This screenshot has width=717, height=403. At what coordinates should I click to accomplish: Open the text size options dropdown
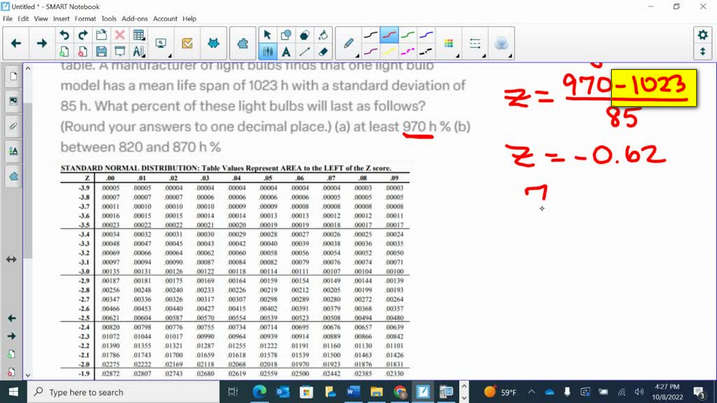(x=139, y=52)
